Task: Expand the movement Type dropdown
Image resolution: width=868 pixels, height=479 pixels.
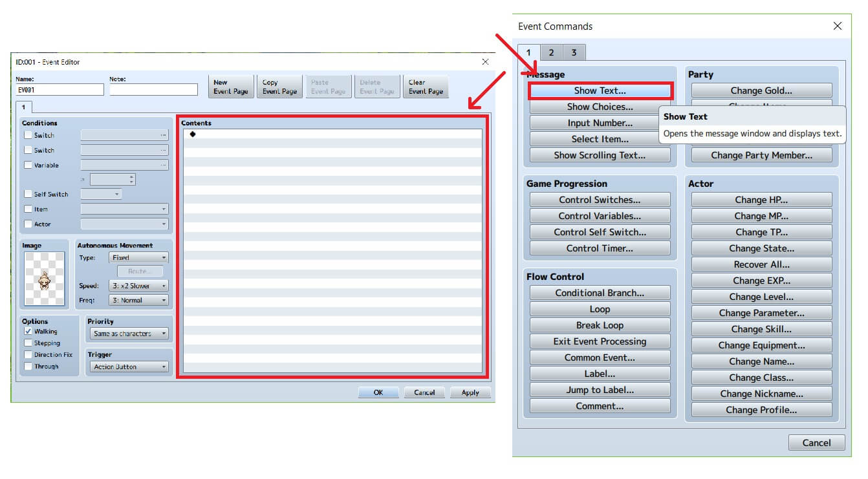Action: 138,257
